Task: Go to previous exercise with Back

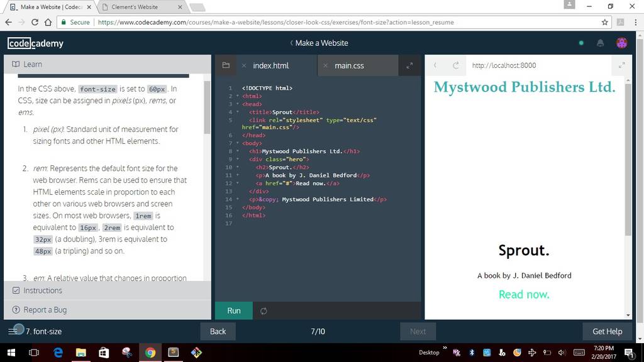Action: (218, 331)
